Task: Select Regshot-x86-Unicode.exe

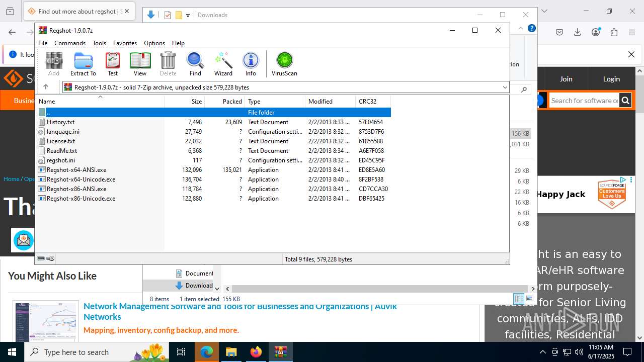Action: tap(213, 198)
